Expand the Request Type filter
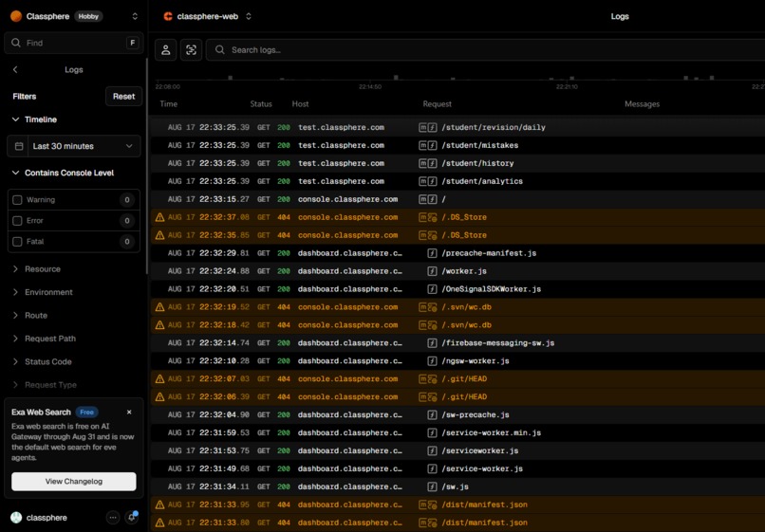Viewport: 765px width, 532px height. [45, 385]
